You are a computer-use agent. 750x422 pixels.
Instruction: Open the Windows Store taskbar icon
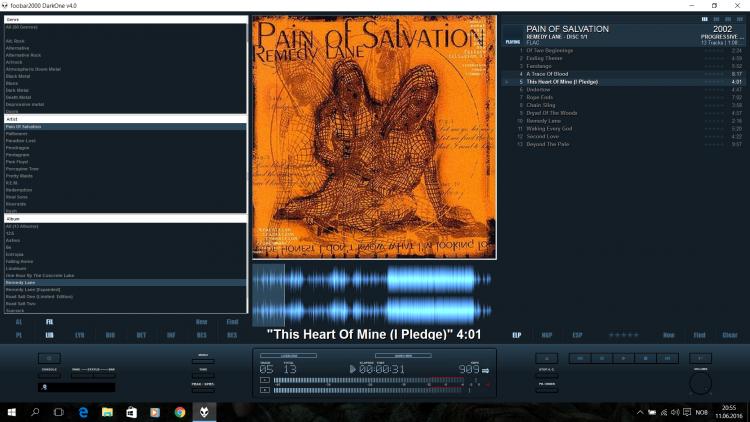tap(131, 412)
